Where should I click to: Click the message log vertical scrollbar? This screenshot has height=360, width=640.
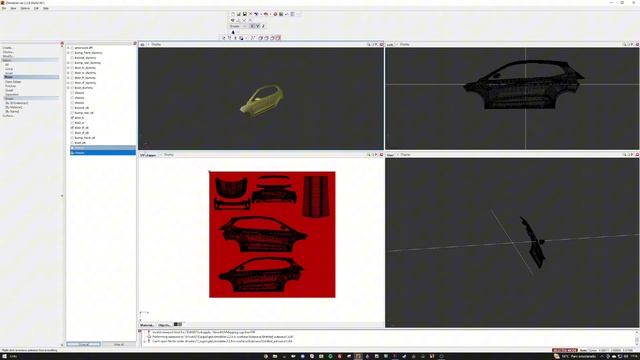637,338
